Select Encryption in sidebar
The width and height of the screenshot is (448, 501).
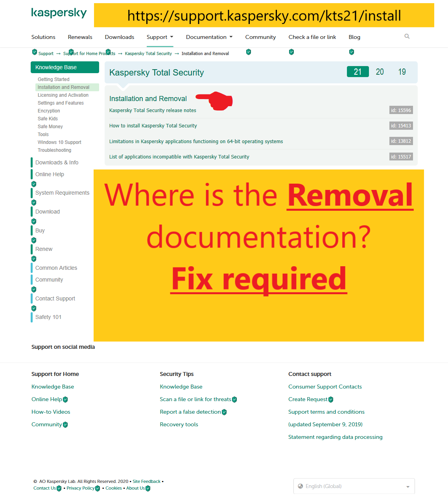click(x=49, y=111)
